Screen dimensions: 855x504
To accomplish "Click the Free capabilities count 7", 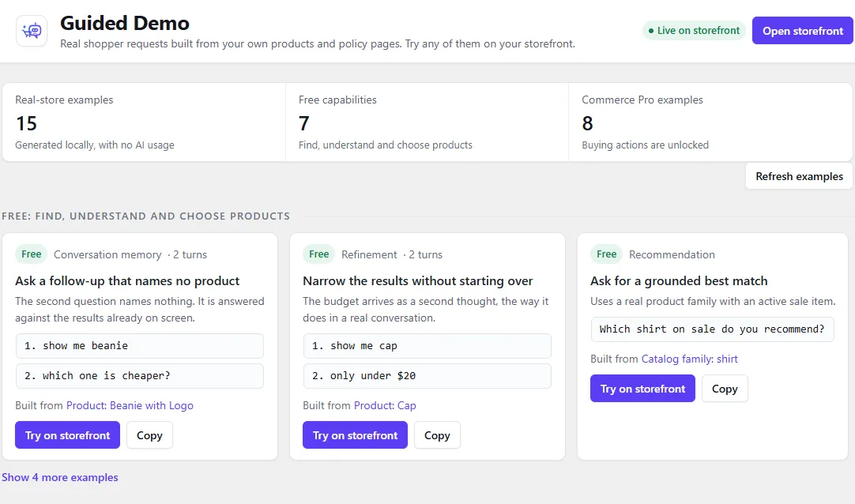I will pyautogui.click(x=303, y=123).
